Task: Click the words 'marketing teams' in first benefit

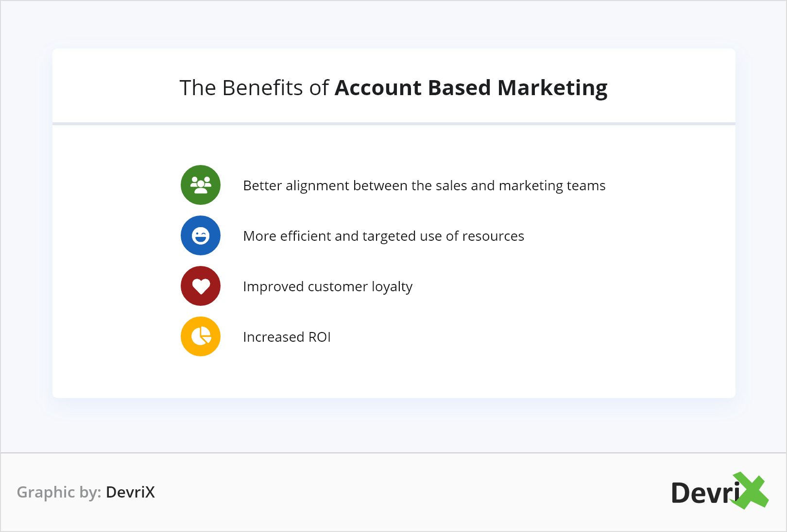Action: pos(552,185)
